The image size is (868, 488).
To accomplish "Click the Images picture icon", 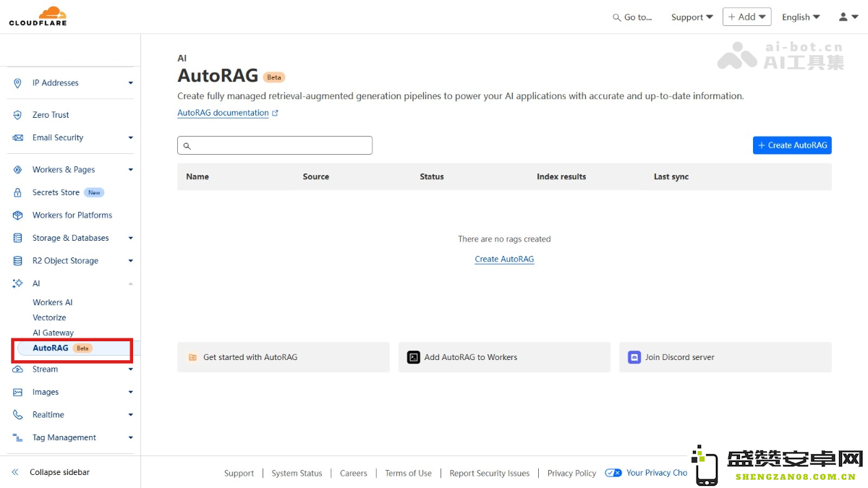I will (x=17, y=393).
